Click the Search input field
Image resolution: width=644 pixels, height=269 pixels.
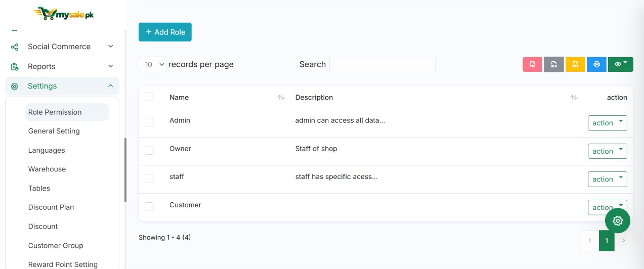click(x=382, y=64)
